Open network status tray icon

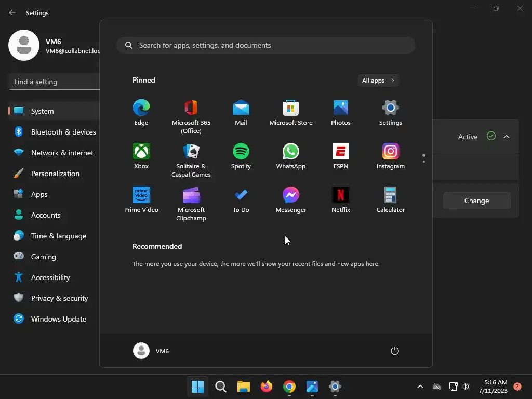coord(453,387)
